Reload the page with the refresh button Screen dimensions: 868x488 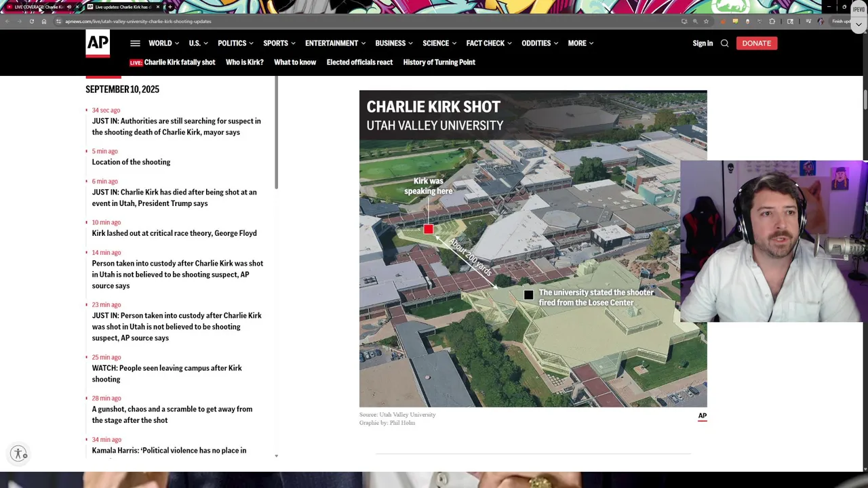click(x=31, y=21)
